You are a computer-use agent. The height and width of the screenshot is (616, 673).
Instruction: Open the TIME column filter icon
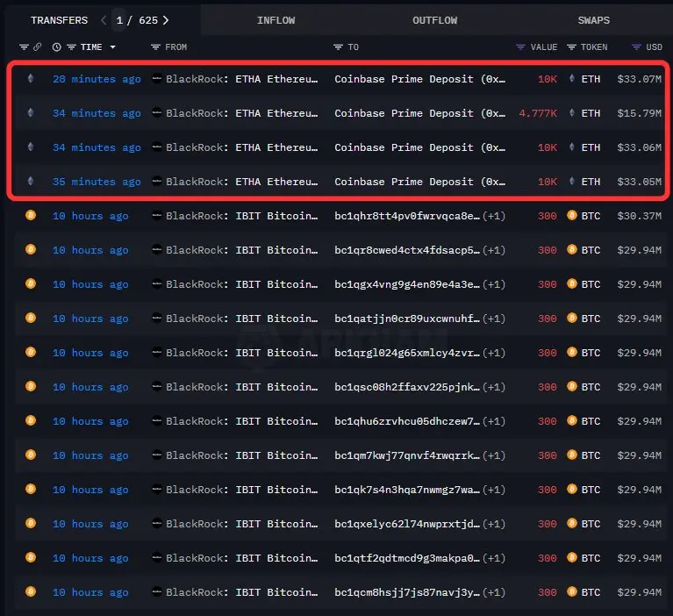coord(71,47)
